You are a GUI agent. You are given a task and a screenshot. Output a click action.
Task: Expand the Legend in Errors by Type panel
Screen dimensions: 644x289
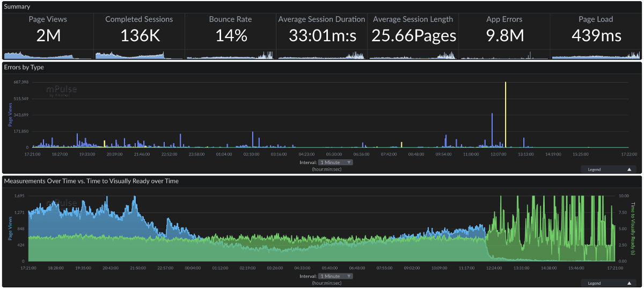(608, 169)
